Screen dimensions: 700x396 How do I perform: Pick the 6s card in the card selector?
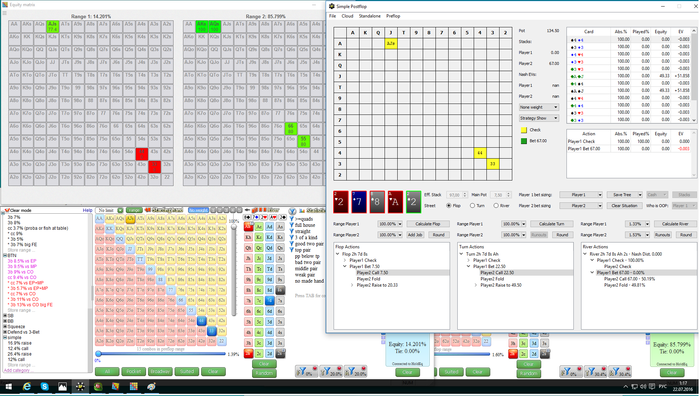click(280, 311)
